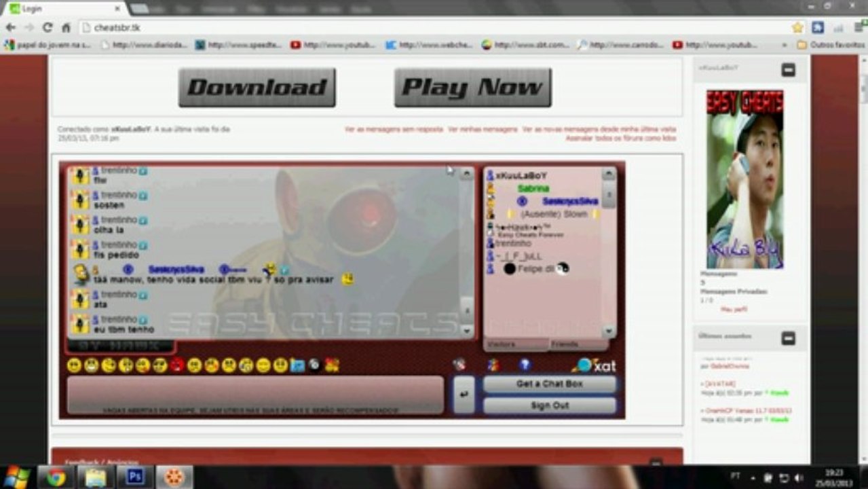This screenshot has width=868, height=489.
Task: Go back using Chrome's back arrow
Action: [x=10, y=28]
